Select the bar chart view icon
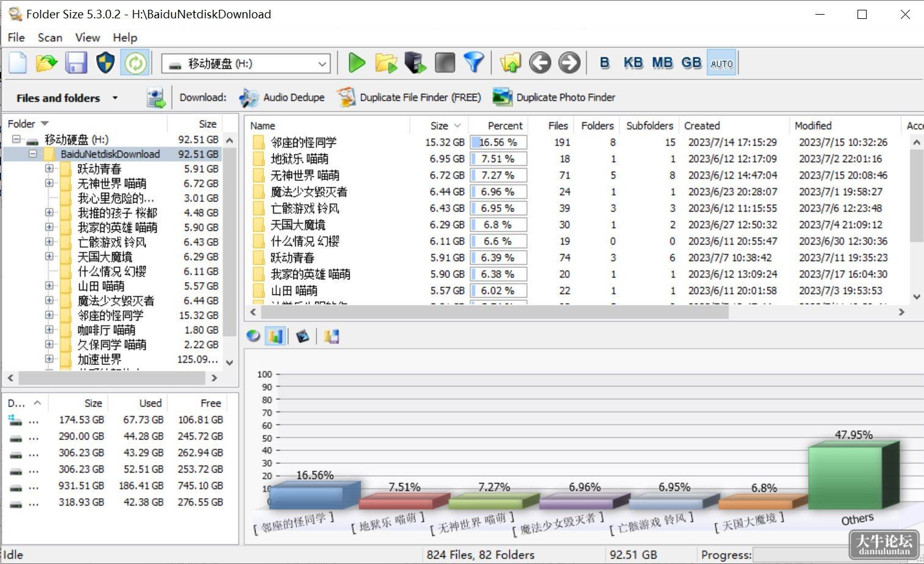This screenshot has height=564, width=924. [x=276, y=336]
